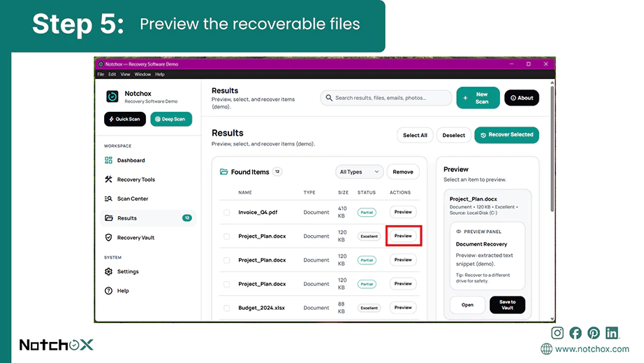The width and height of the screenshot is (644, 363).
Task: Click the New Scan button
Action: 478,98
